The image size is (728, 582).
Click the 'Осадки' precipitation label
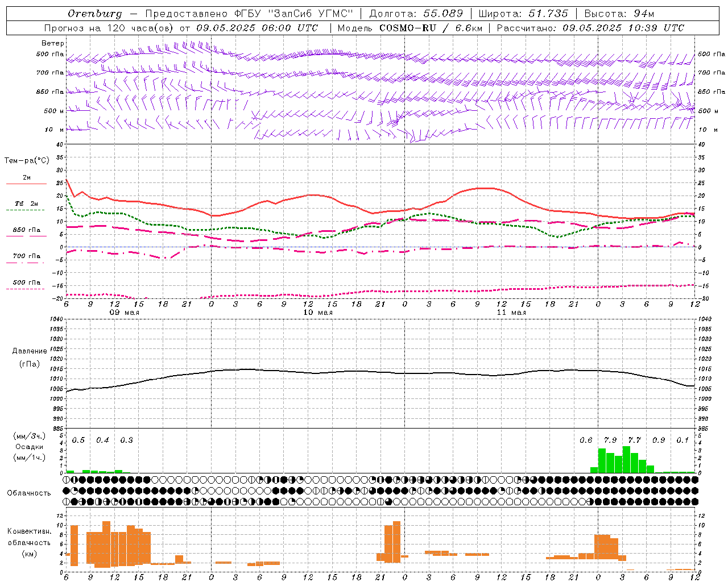click(x=30, y=447)
